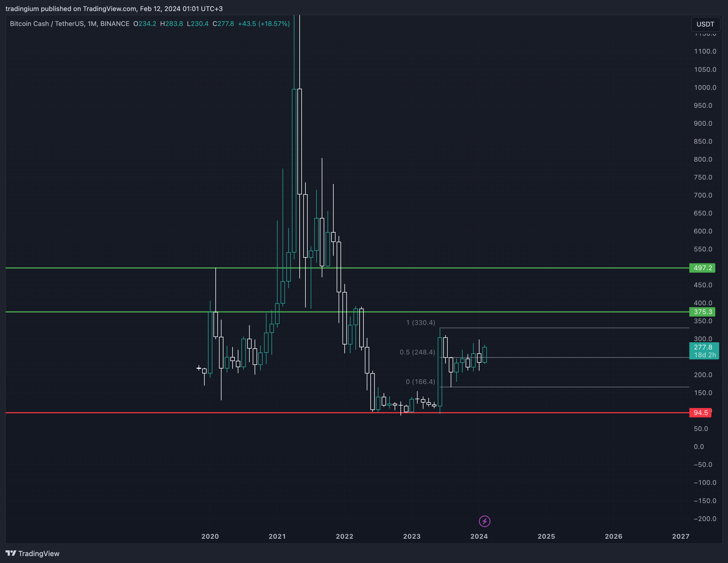This screenshot has height=563, width=728.
Task: Click the open value O234.2
Action: 145,24
